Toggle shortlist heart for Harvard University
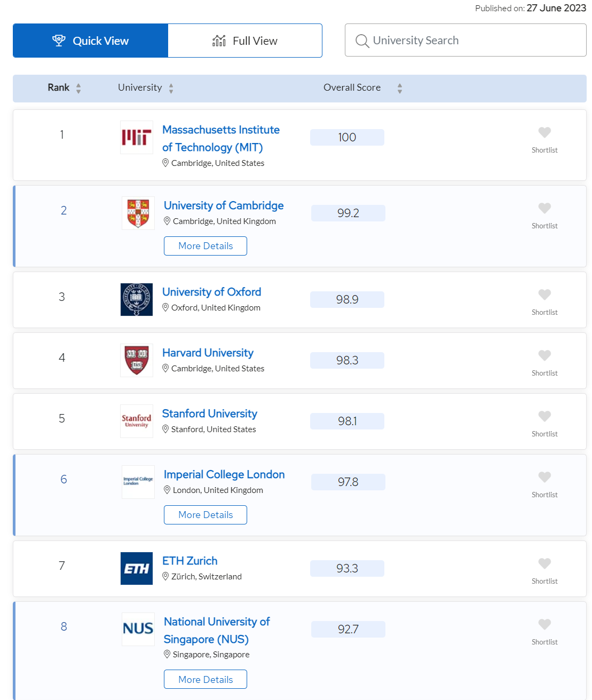The height and width of the screenshot is (700, 592). coord(544,355)
